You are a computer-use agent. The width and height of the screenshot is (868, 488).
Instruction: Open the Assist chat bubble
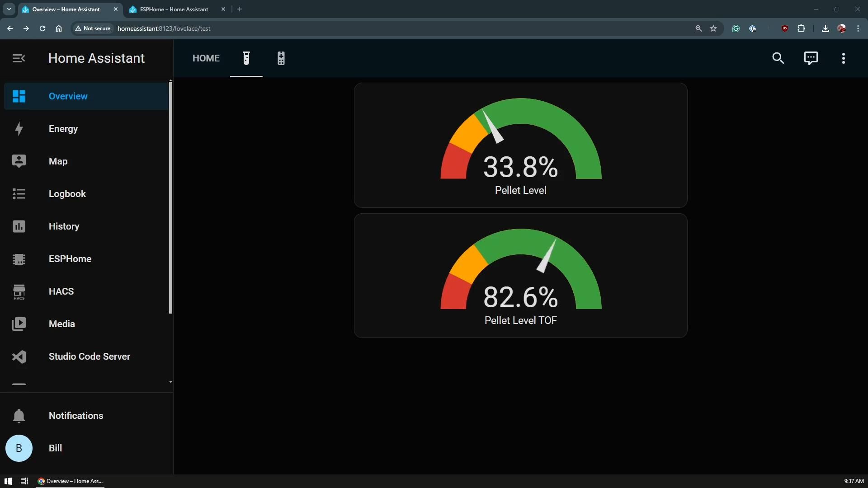[x=811, y=58]
